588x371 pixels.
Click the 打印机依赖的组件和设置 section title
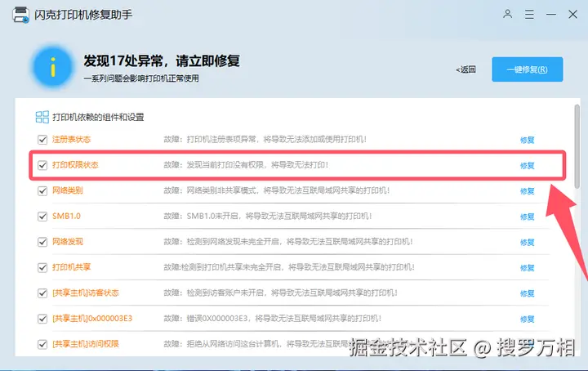pyautogui.click(x=98, y=117)
